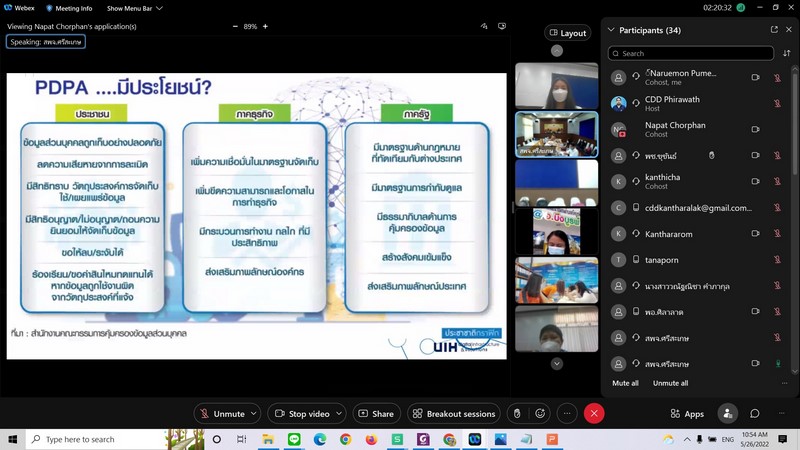Viewport: 800px width, 450px height.
Task: Toggle Naruemon Pume microphone icon
Action: click(x=777, y=78)
